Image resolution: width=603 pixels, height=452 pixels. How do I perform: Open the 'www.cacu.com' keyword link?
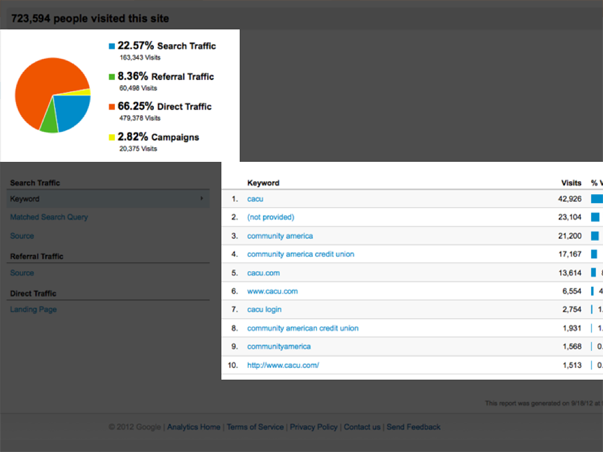point(272,291)
